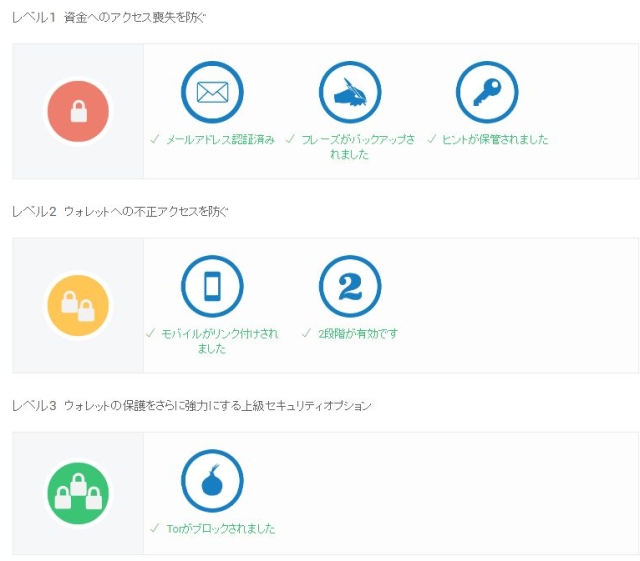Image resolution: width=640 pixels, height=561 pixels.
Task: Click the 'メールアドレス認証済み' label
Action: pos(220,140)
